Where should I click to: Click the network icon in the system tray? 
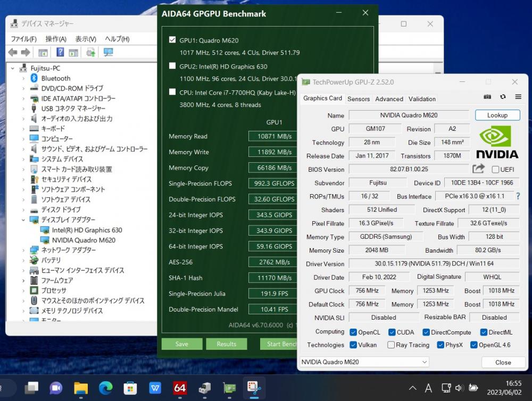[x=446, y=388]
